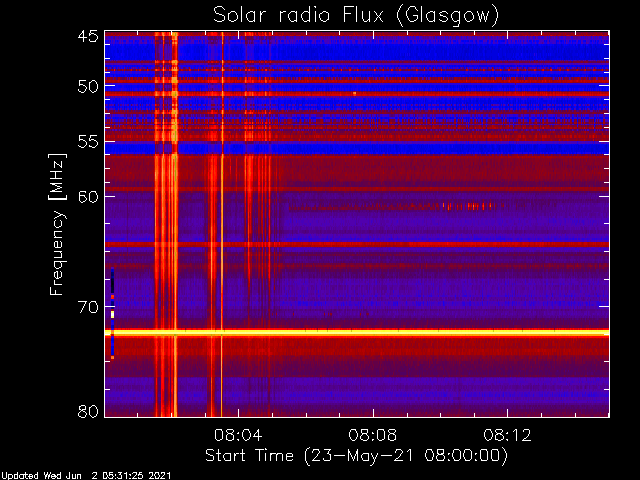This screenshot has height=480, width=640.
Task: Click the '45' frequency tick label
Action: pos(88,37)
